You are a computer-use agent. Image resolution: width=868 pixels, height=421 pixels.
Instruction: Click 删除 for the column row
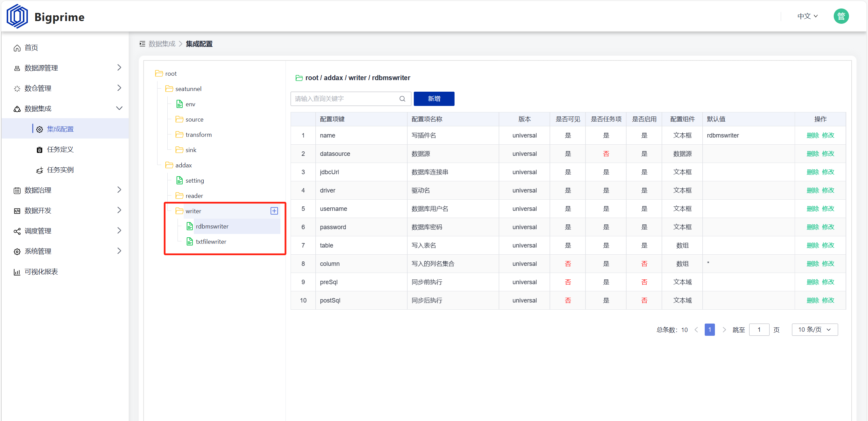(813, 263)
